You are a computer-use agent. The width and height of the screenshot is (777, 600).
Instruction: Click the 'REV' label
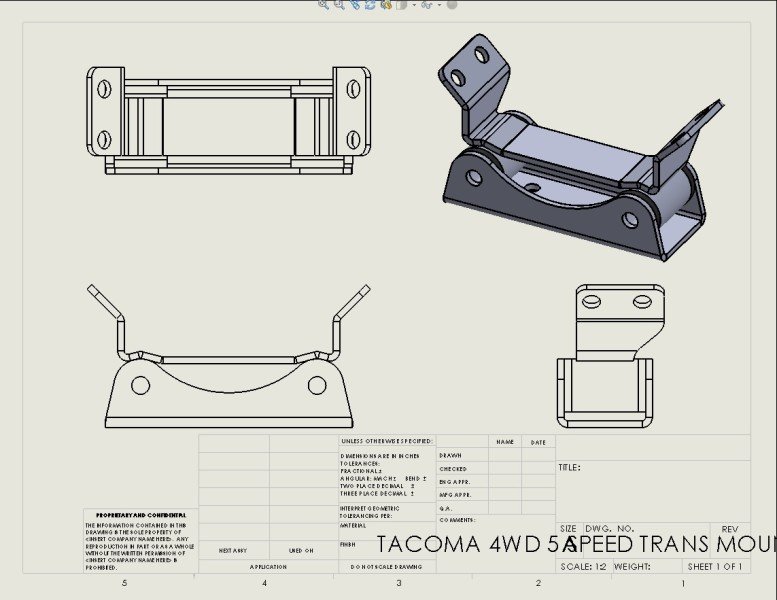[x=730, y=529]
